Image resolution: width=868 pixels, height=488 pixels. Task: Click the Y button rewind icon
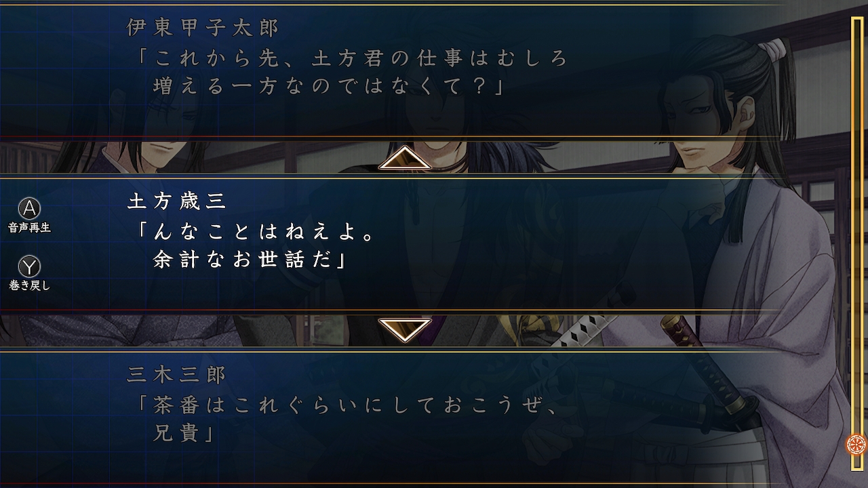pyautogui.click(x=29, y=266)
